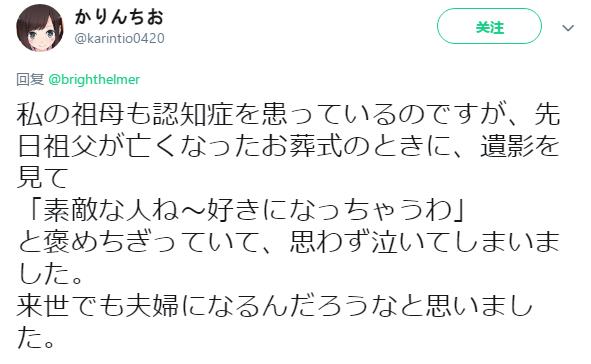Screen dimensions: 591x364
Task: Click the short line 見て
Action: pos(42,178)
